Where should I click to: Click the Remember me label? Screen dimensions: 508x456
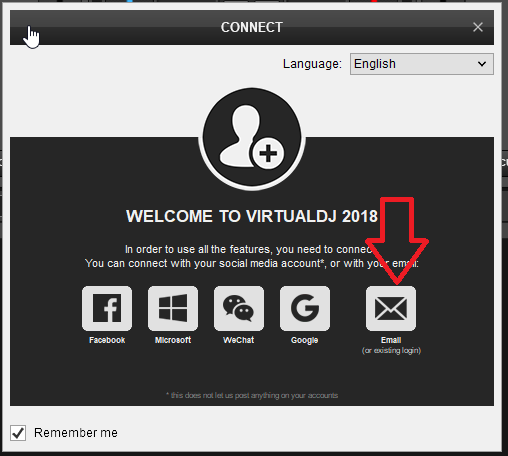pos(76,433)
